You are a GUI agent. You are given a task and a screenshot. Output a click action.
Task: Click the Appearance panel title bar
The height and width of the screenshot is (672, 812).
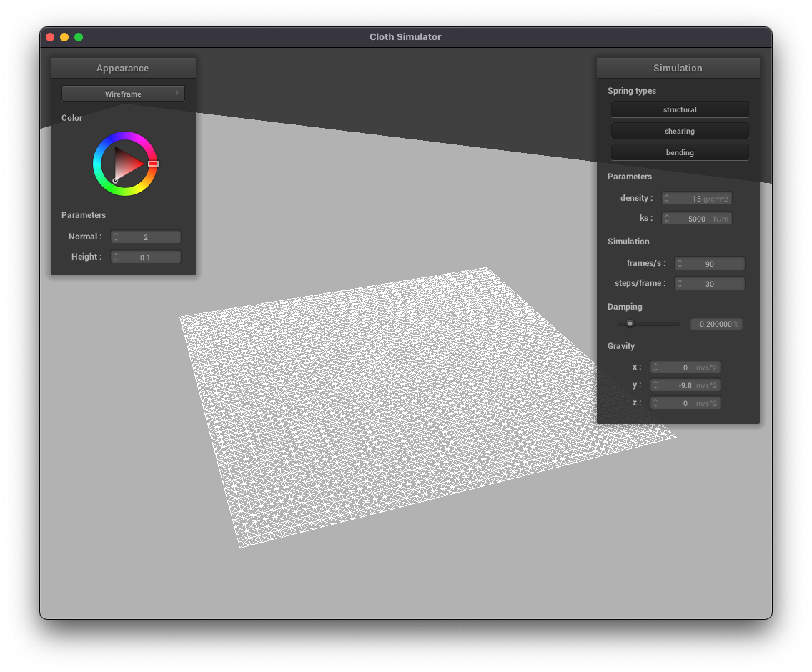(x=123, y=69)
